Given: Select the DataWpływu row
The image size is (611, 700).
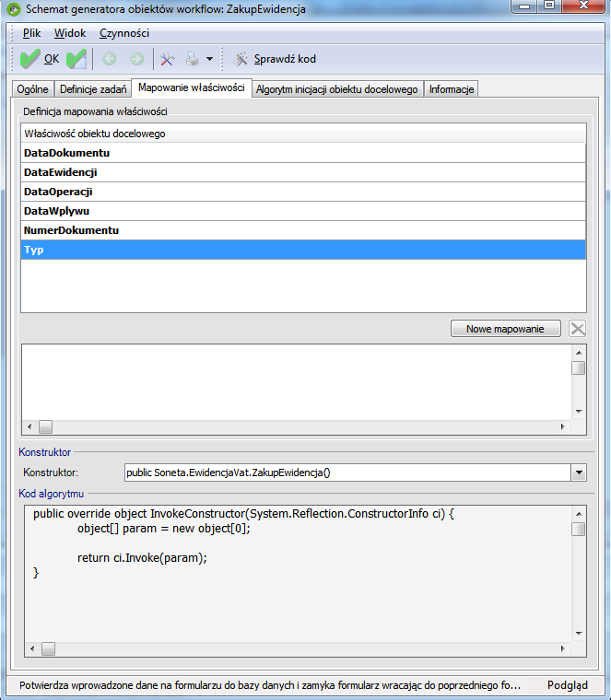Looking at the screenshot, I should coord(303,211).
